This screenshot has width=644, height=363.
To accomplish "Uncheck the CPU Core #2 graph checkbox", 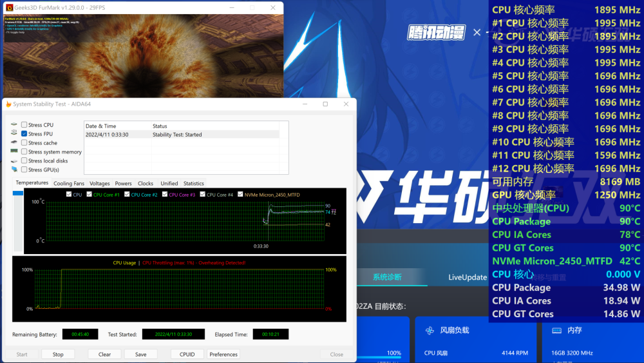I will coord(127,195).
